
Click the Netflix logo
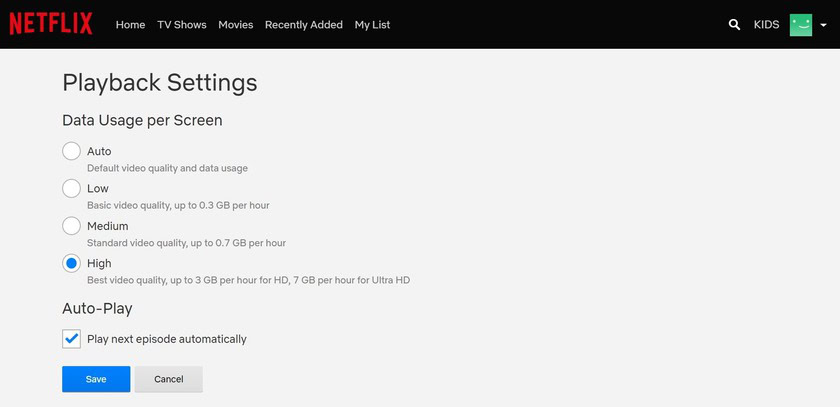click(51, 24)
